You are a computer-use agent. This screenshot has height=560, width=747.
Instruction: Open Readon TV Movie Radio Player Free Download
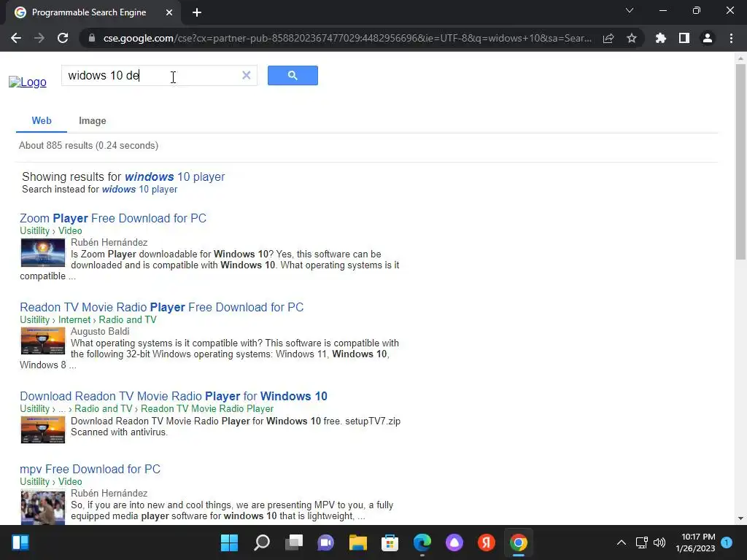click(x=161, y=307)
